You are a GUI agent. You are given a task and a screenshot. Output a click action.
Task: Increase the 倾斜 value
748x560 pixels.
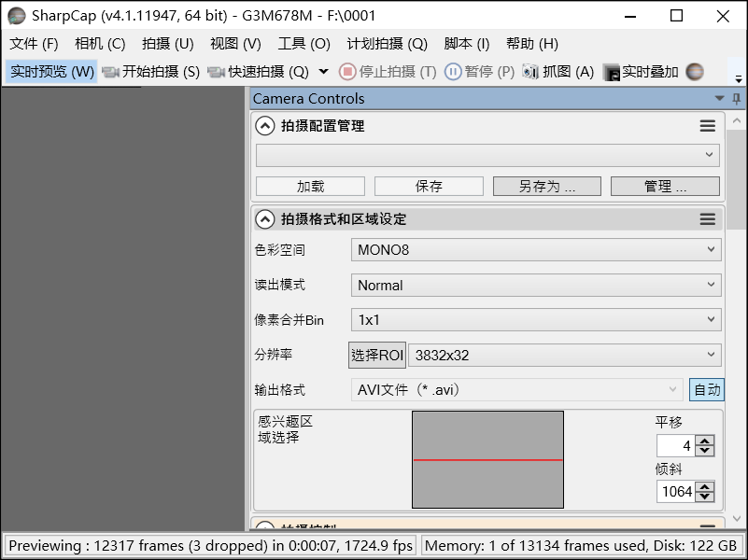705,486
